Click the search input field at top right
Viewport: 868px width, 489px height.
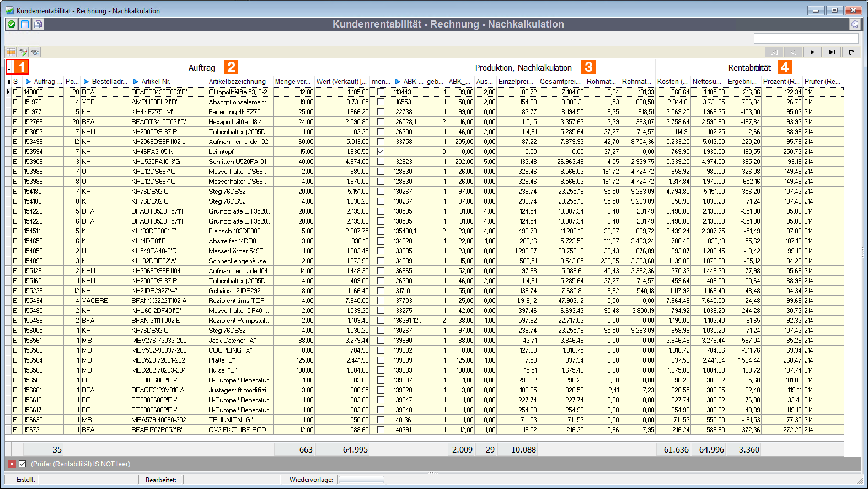tap(806, 38)
